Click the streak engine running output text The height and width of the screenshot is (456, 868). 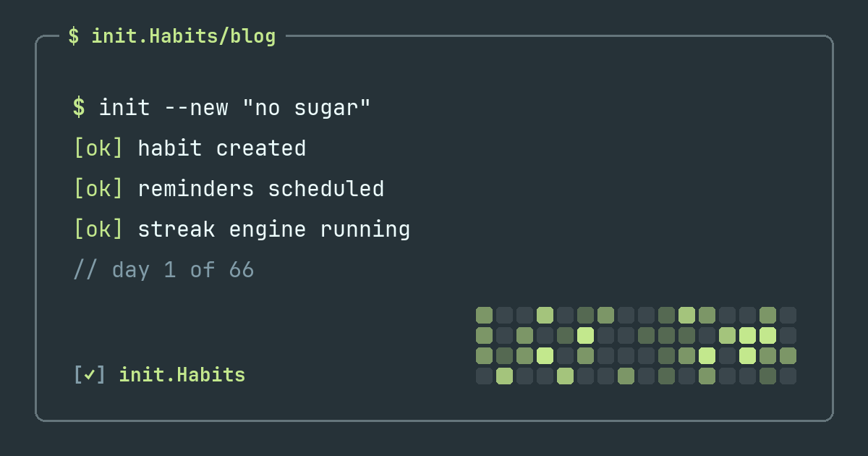(274, 229)
